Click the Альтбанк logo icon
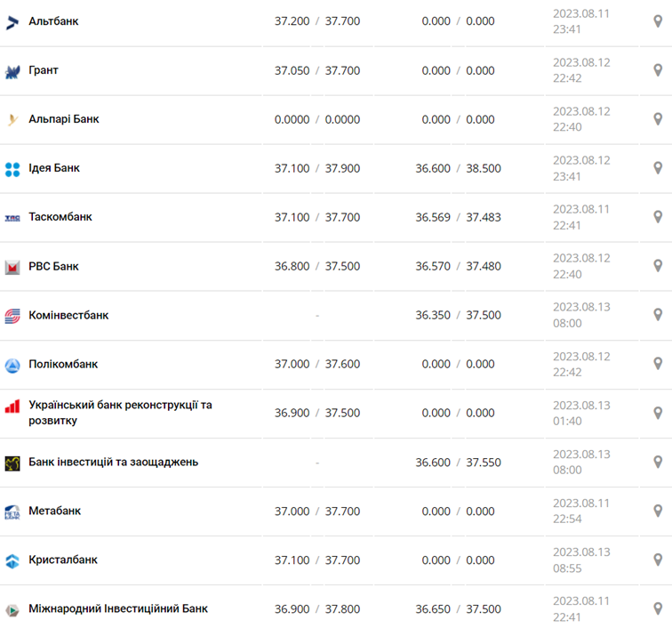The height and width of the screenshot is (628, 672). pos(12,21)
